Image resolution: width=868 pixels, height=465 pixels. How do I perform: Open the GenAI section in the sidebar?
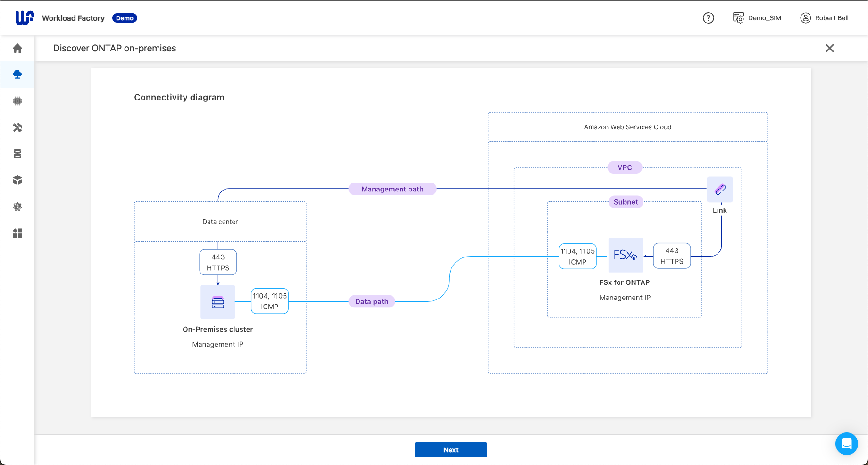coord(17,207)
